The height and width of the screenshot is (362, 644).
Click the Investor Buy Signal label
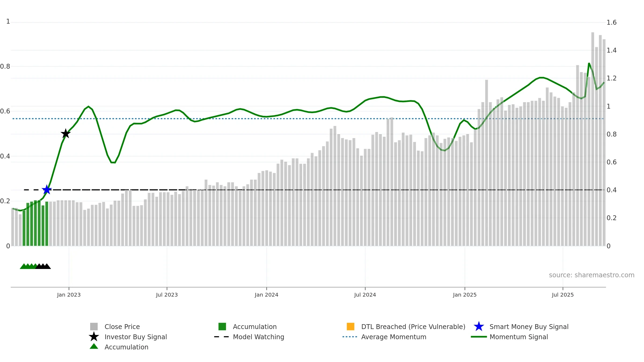pos(136,337)
